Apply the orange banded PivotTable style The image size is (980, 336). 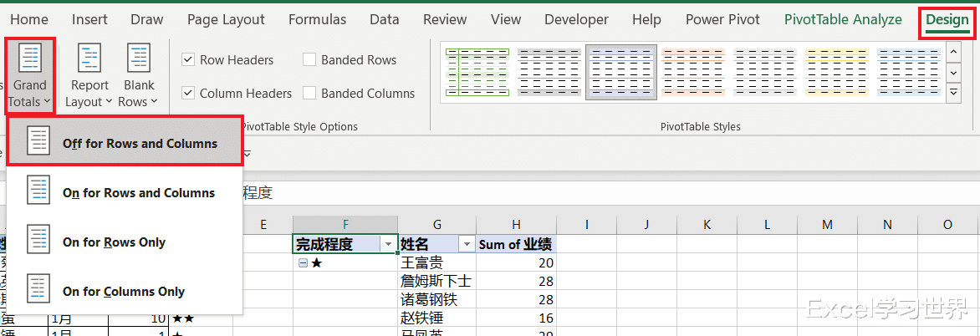(692, 72)
